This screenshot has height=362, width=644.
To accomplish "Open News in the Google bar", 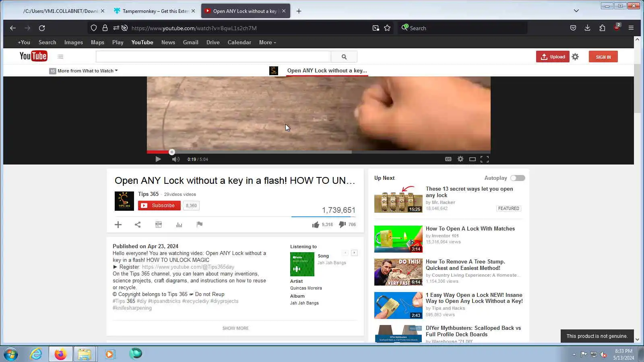I will 168,42.
